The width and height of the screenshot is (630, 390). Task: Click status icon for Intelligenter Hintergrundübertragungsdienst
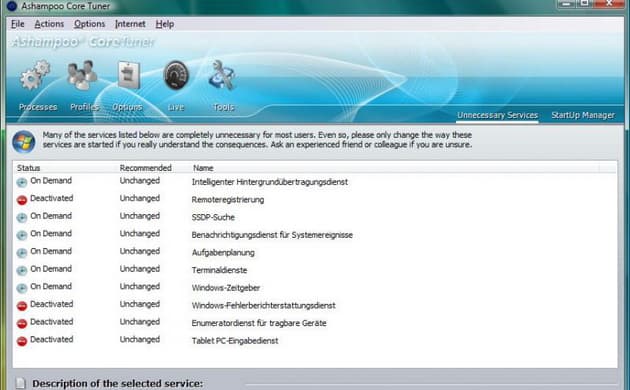tap(22, 182)
